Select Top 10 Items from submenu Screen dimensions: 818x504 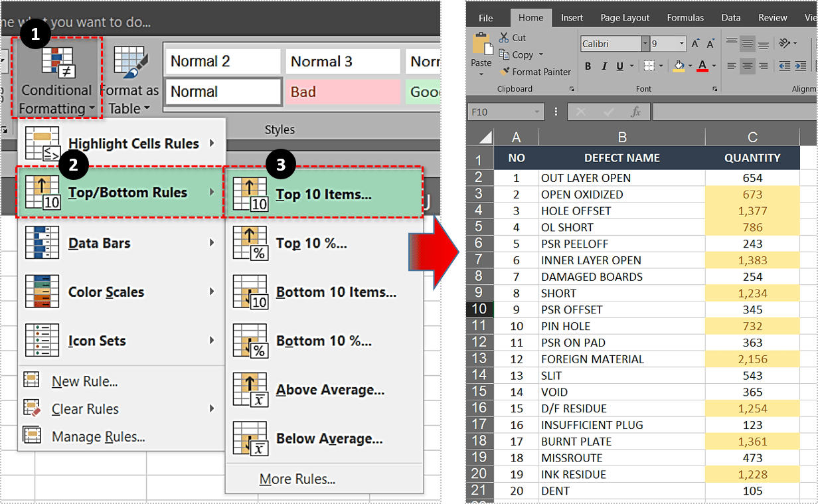click(323, 195)
